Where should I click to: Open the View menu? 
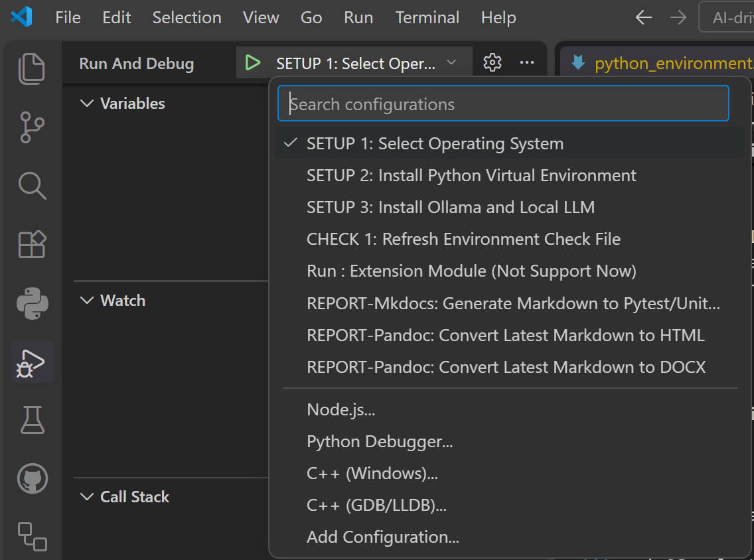[261, 18]
